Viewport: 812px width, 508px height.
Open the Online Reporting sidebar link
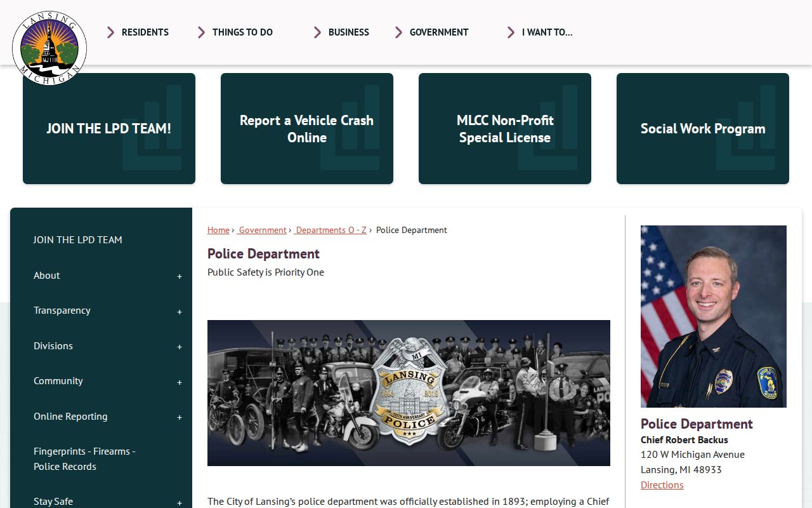click(70, 417)
